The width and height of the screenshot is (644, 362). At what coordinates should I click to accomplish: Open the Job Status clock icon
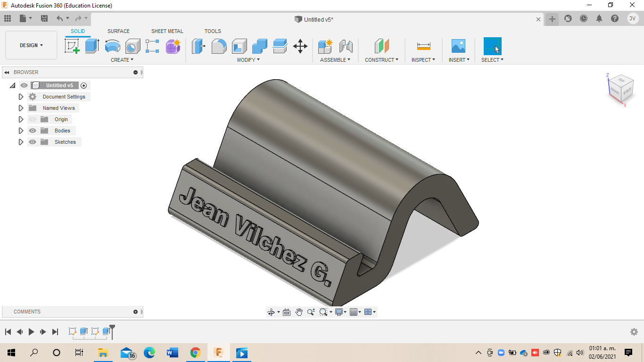pos(584,18)
